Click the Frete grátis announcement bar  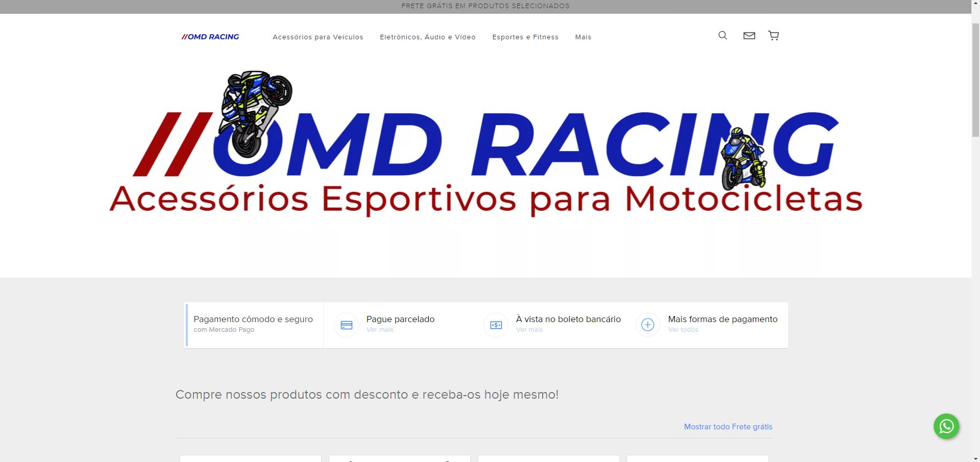point(485,6)
